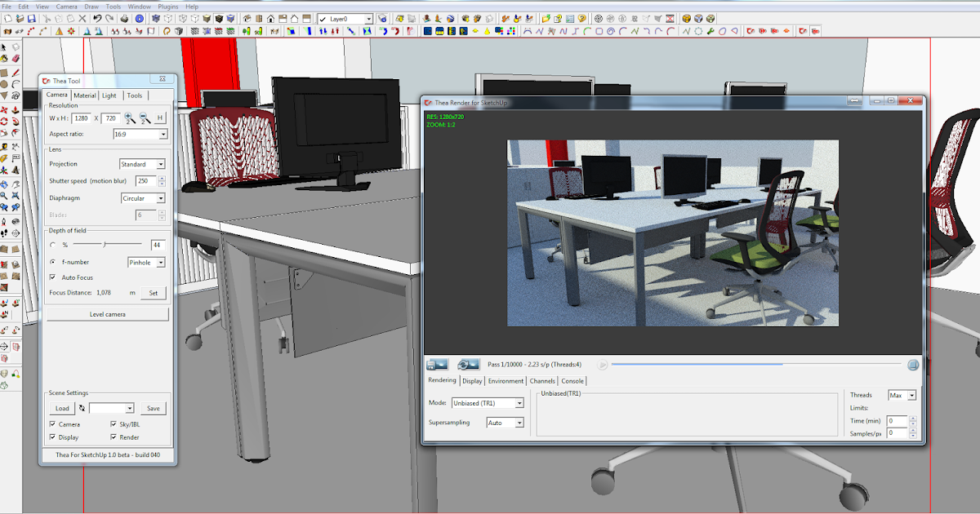980x514 pixels.
Task: Enable X-ray face style icon
Action: tap(155, 18)
